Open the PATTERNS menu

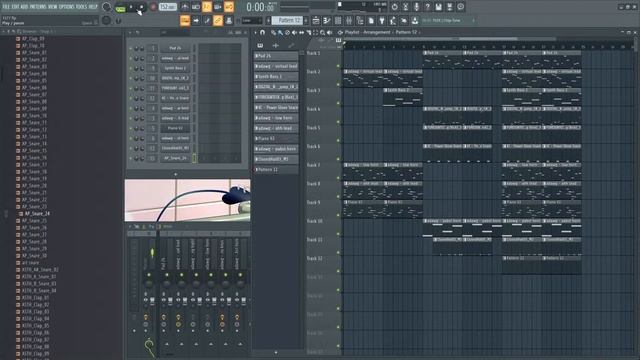[x=38, y=7]
